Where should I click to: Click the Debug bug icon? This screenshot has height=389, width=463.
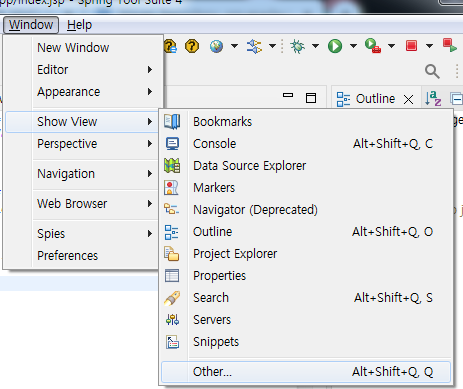[297, 46]
